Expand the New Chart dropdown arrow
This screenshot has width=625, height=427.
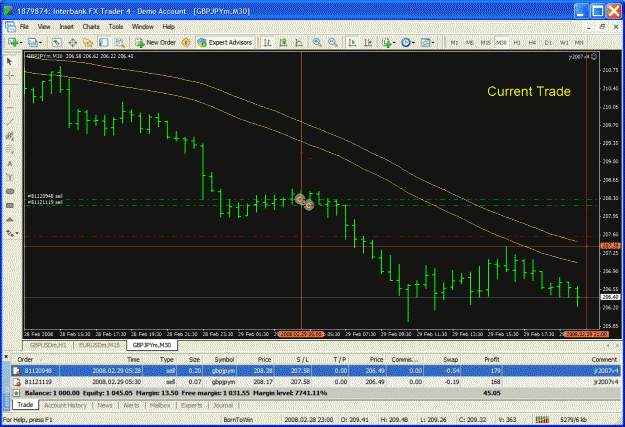tap(20, 42)
